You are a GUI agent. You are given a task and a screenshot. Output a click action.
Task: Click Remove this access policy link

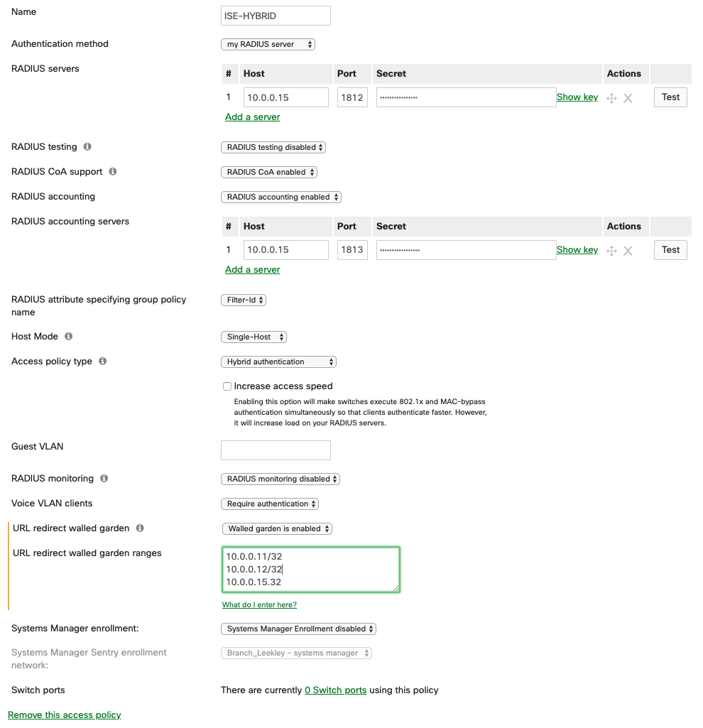click(x=65, y=715)
